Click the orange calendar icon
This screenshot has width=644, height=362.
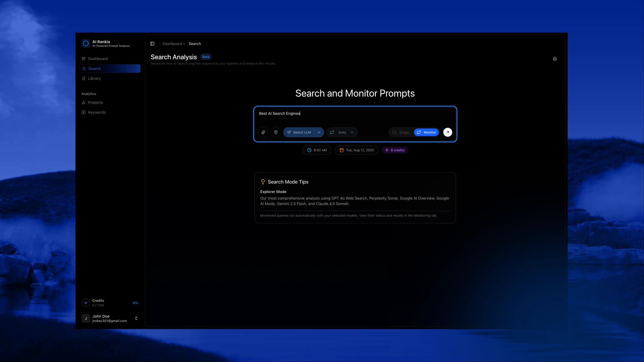(341, 150)
